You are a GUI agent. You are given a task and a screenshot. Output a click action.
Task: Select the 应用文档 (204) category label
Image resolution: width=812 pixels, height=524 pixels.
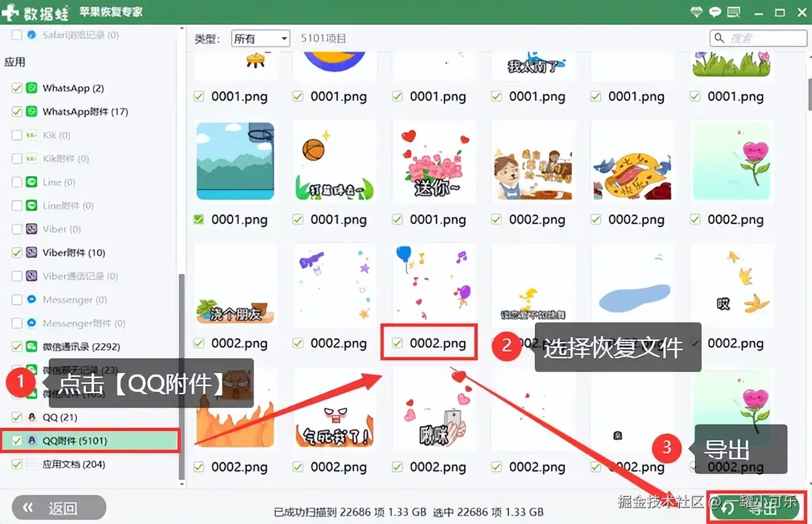click(74, 464)
